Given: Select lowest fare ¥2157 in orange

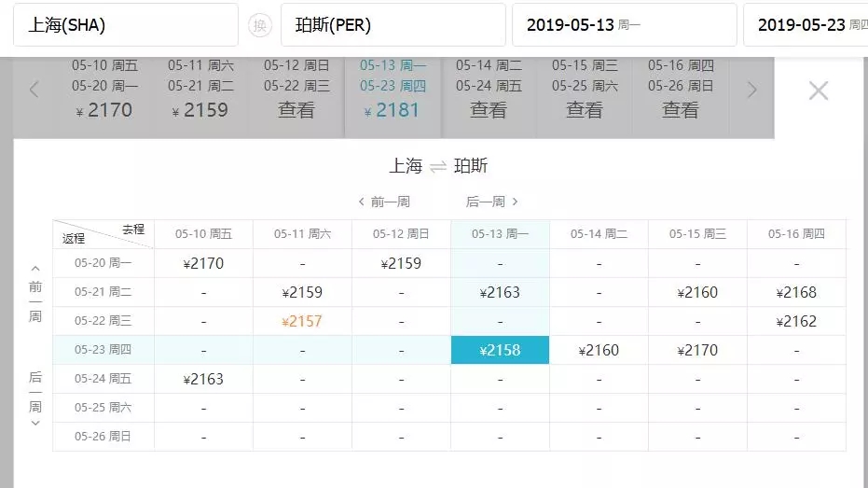Looking at the screenshot, I should point(302,321).
